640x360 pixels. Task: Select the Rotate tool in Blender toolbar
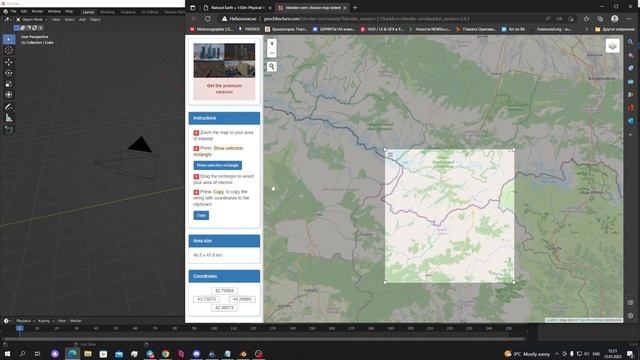click(x=9, y=73)
